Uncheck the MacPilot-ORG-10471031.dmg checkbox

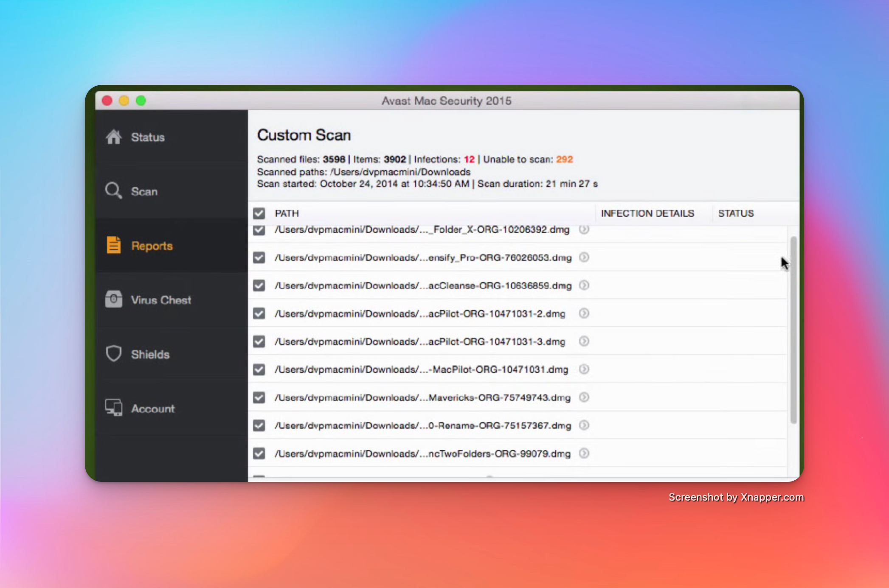click(x=259, y=370)
